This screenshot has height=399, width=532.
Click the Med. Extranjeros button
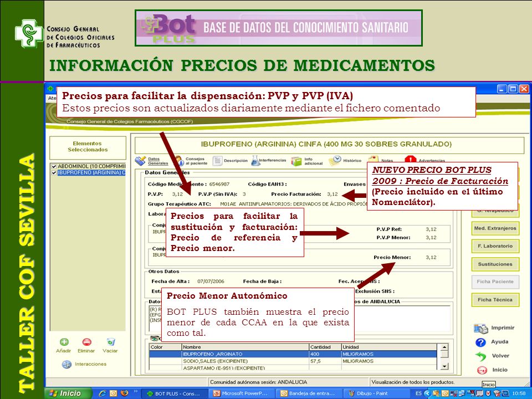pyautogui.click(x=495, y=228)
